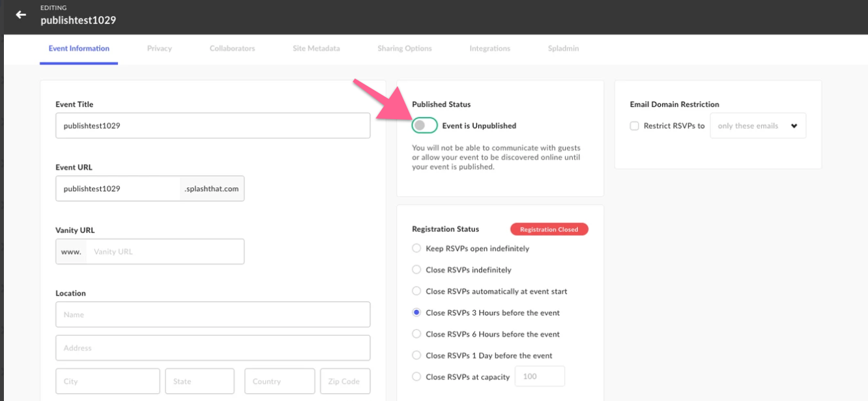This screenshot has height=401, width=868.
Task: Click the back arrow icon
Action: 21,14
